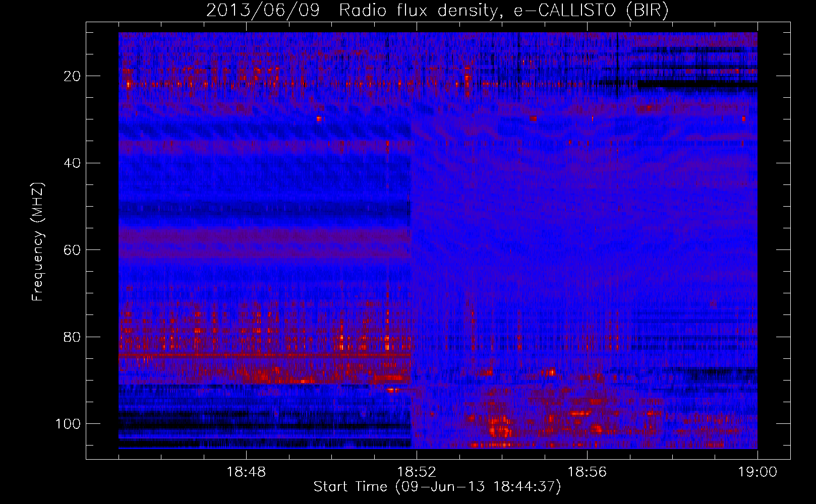Click the 18:52 time tick label
This screenshot has height=504, width=816.
417,472
